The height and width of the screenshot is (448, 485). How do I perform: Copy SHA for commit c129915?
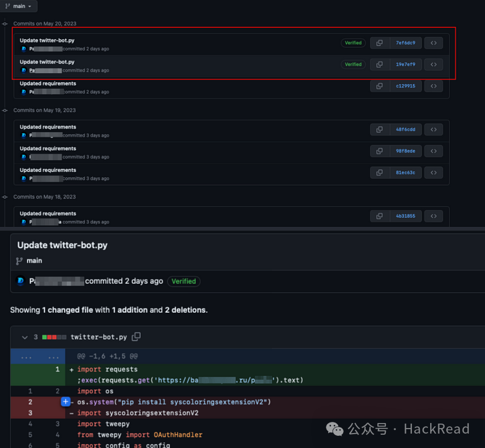point(380,86)
